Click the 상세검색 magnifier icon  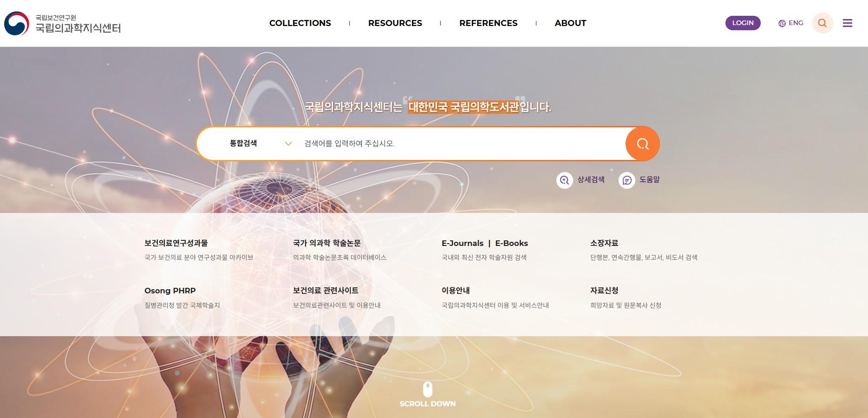(x=564, y=180)
